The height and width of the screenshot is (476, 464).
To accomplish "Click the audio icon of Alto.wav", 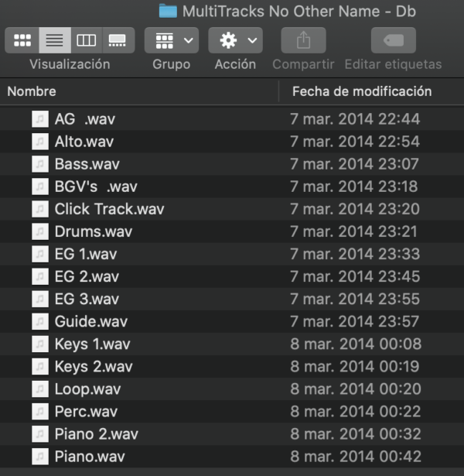I will (40, 142).
